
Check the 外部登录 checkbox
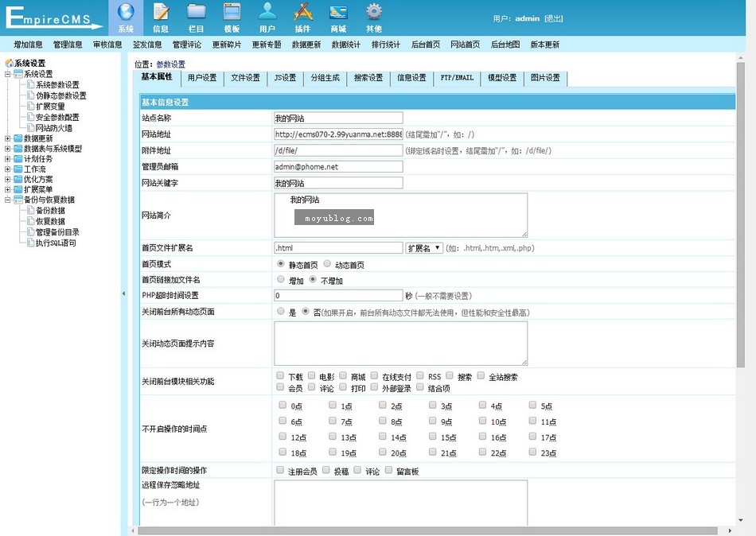tap(374, 387)
